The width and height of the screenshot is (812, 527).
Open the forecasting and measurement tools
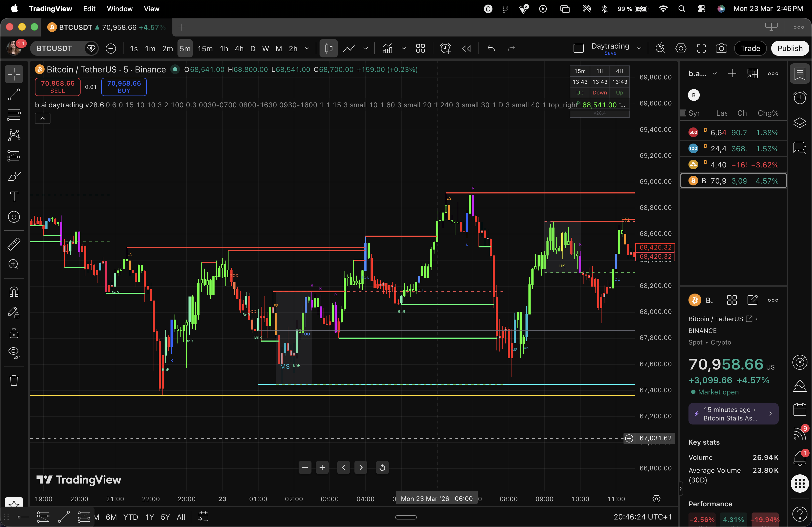(x=14, y=156)
